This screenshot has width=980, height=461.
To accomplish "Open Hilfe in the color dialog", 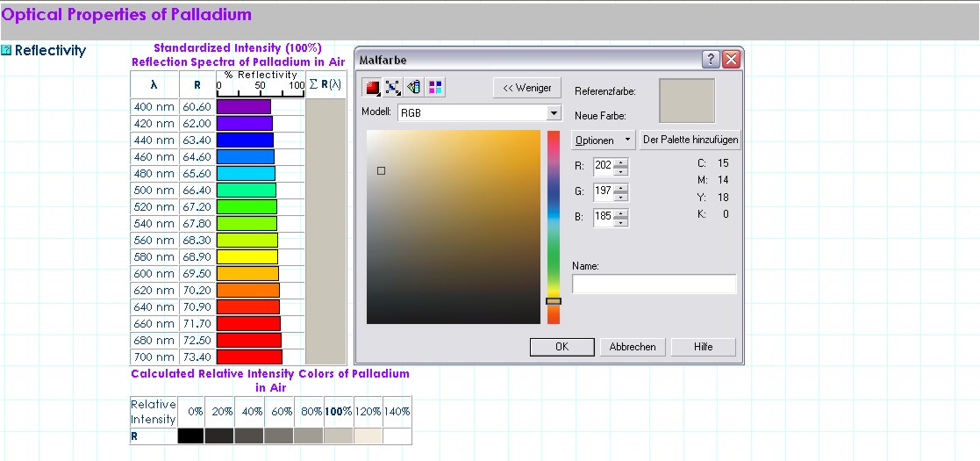I will (703, 347).
